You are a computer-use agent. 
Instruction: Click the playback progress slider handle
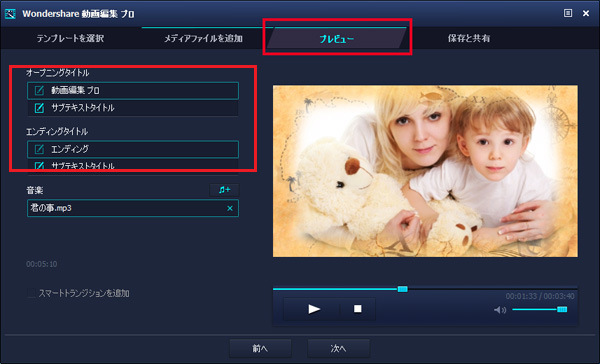click(x=402, y=289)
